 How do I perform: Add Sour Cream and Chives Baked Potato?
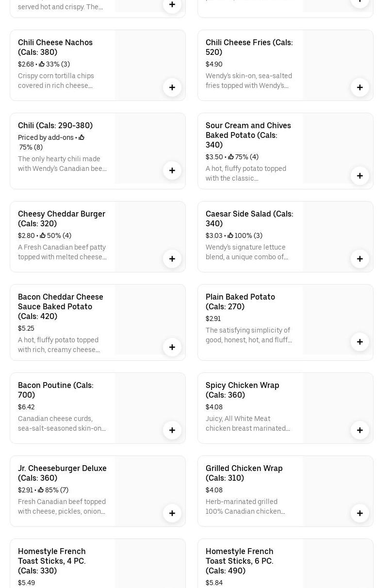[360, 176]
